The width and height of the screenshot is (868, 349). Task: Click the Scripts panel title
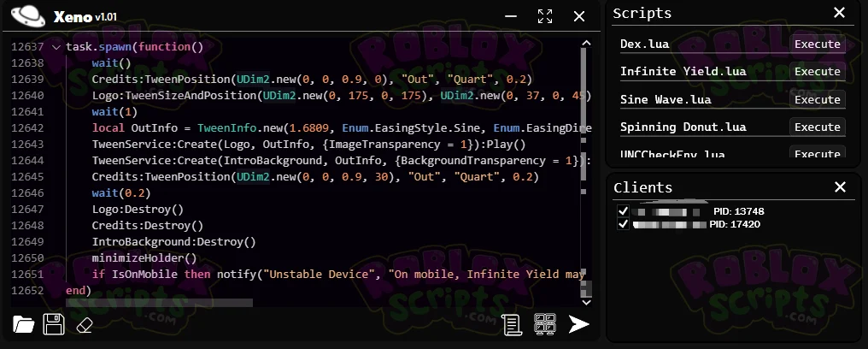[642, 14]
